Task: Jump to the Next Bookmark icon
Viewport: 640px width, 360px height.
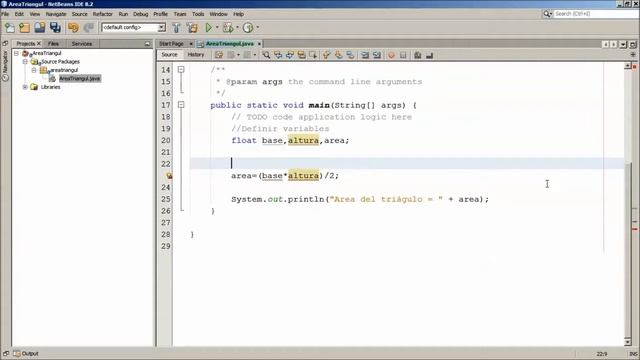Action: [338, 55]
